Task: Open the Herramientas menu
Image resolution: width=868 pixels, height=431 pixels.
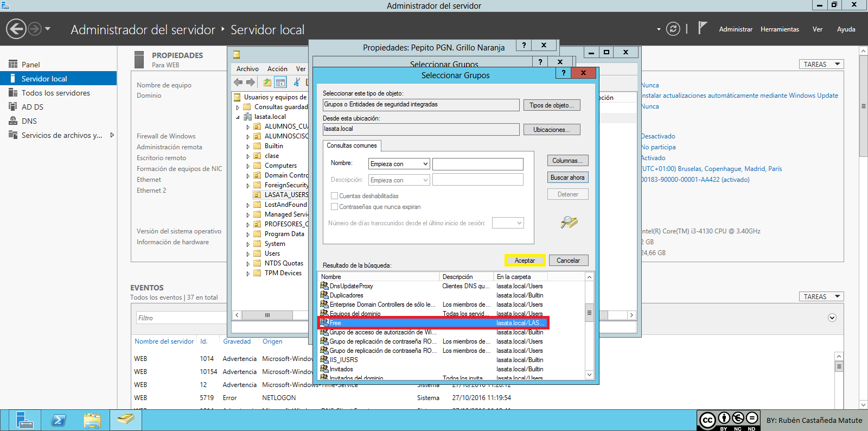Action: click(780, 29)
